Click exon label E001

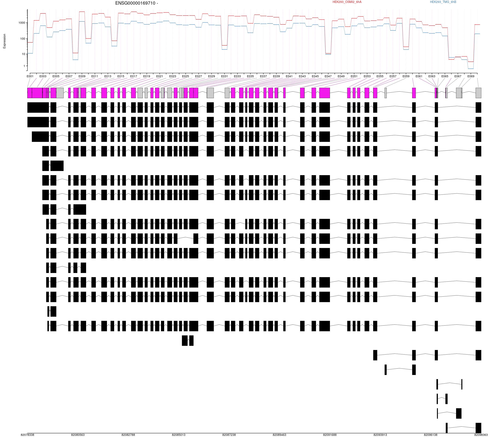[30, 76]
